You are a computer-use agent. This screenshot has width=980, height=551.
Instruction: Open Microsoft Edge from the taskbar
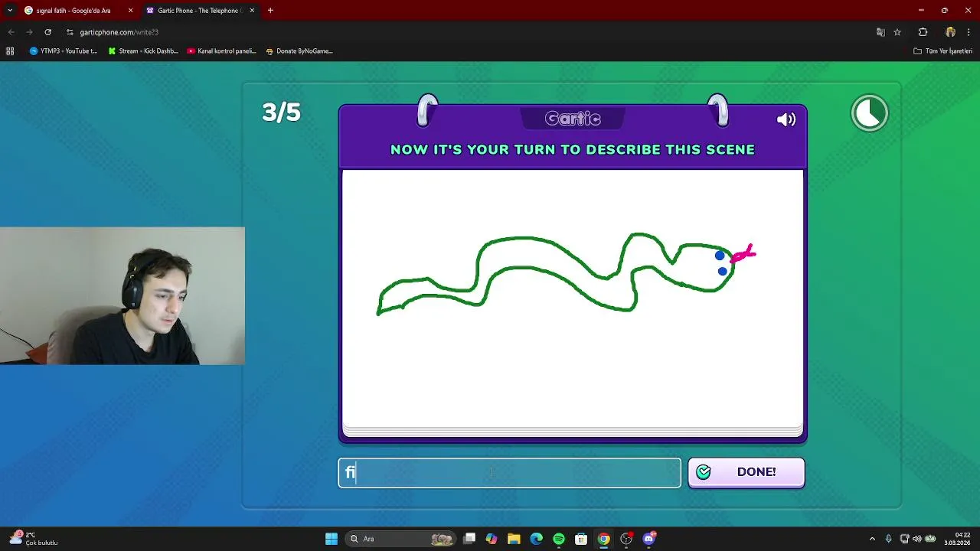click(537, 539)
